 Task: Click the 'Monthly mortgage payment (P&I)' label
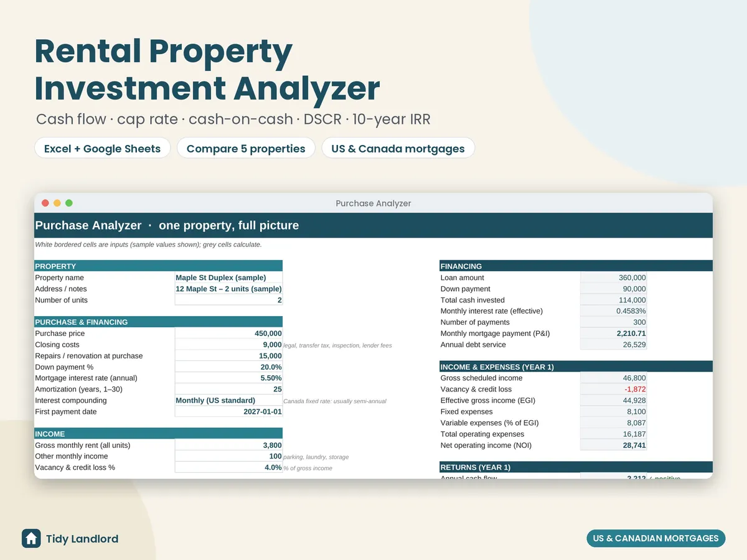[495, 334]
